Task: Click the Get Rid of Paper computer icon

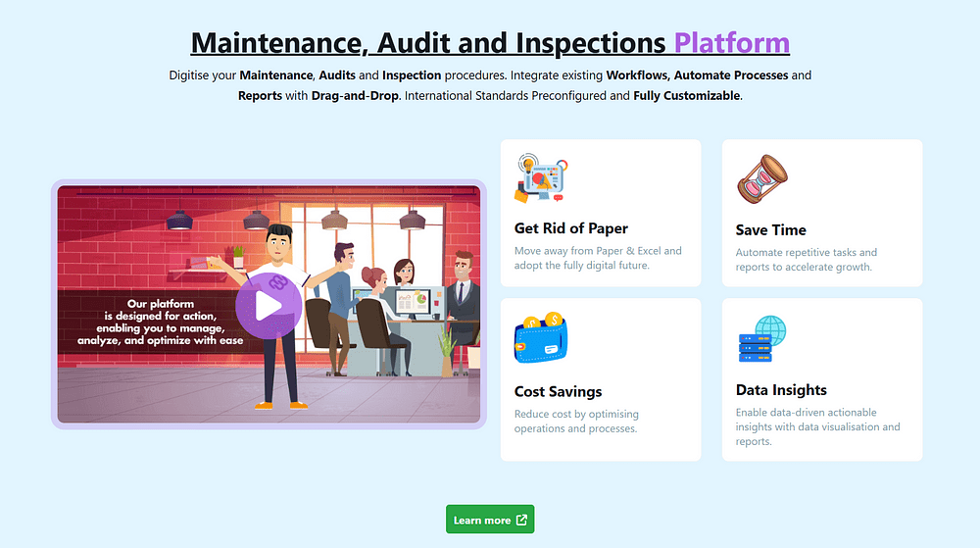Action: tap(541, 178)
